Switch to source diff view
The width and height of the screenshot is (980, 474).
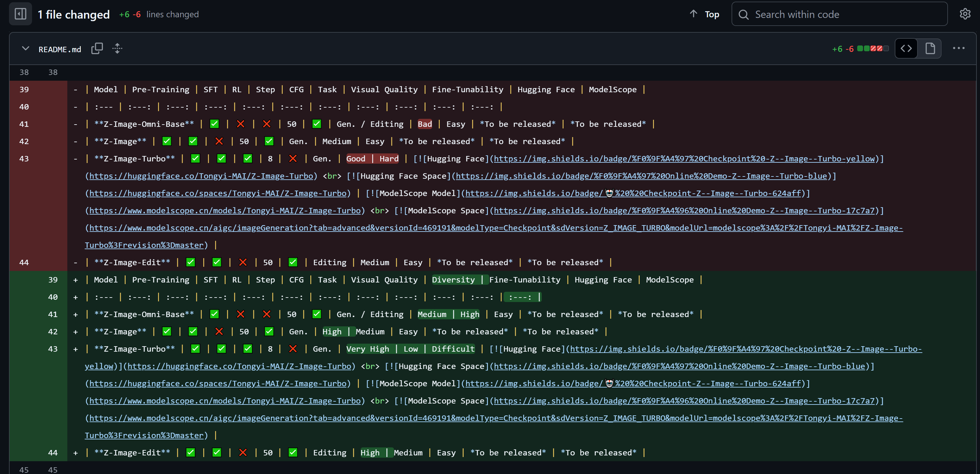(x=906, y=49)
